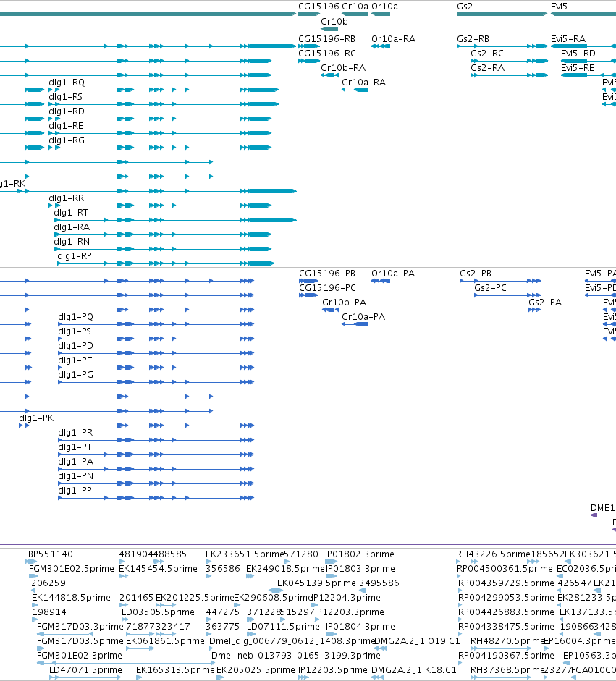This screenshot has height=681, width=616.
Task: Click protein dlg1-PK
Action: point(36,418)
